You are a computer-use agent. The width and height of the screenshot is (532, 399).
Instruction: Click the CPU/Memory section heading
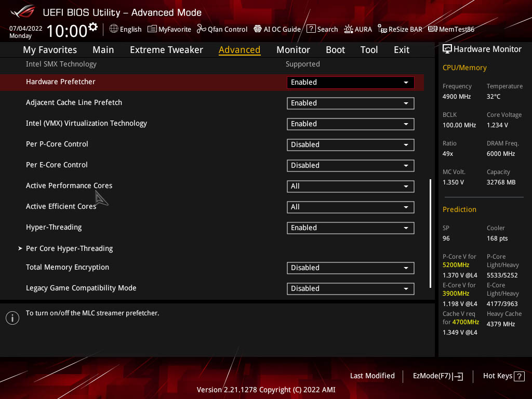click(x=464, y=68)
